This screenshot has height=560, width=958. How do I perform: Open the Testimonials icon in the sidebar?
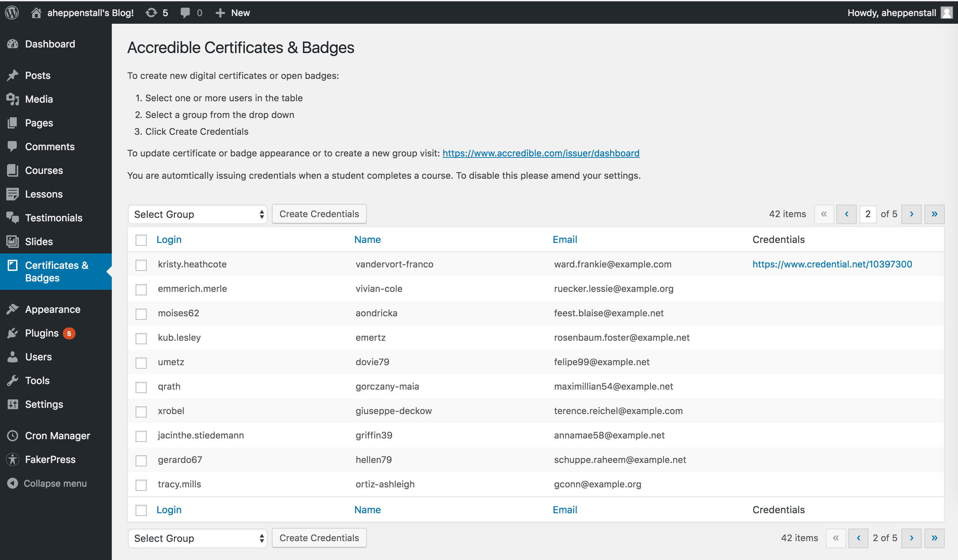13,218
